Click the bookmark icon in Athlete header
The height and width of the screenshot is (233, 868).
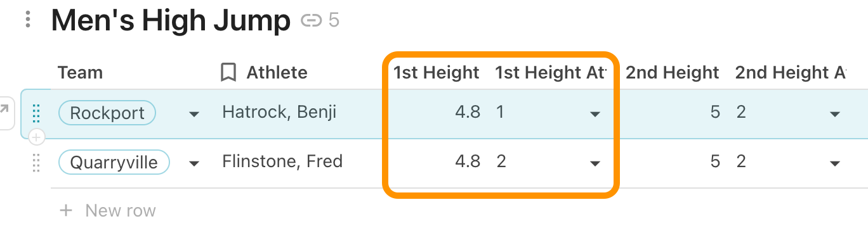point(228,73)
